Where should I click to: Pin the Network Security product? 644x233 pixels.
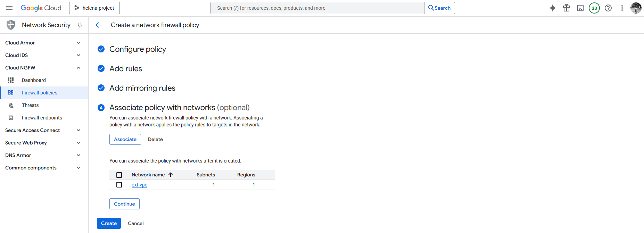pyautogui.click(x=80, y=25)
